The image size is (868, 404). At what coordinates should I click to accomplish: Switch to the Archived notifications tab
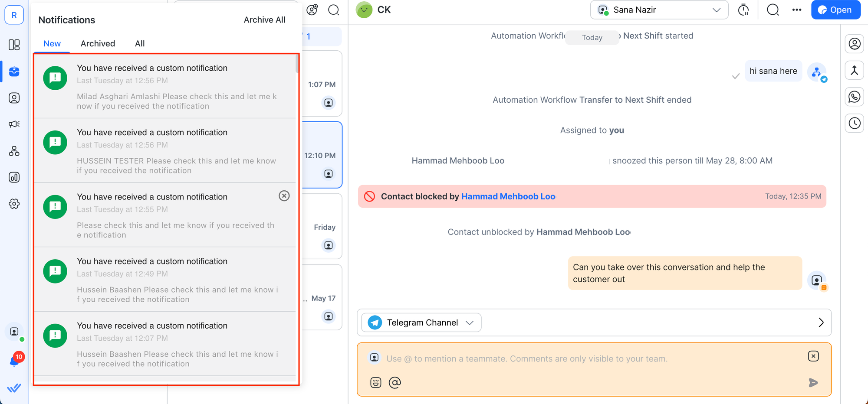98,44
